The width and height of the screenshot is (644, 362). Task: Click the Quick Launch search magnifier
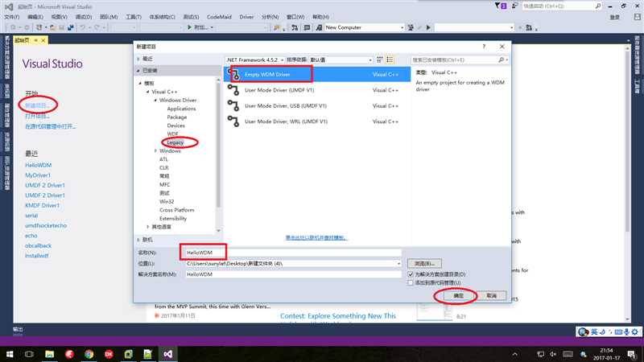(598, 6)
